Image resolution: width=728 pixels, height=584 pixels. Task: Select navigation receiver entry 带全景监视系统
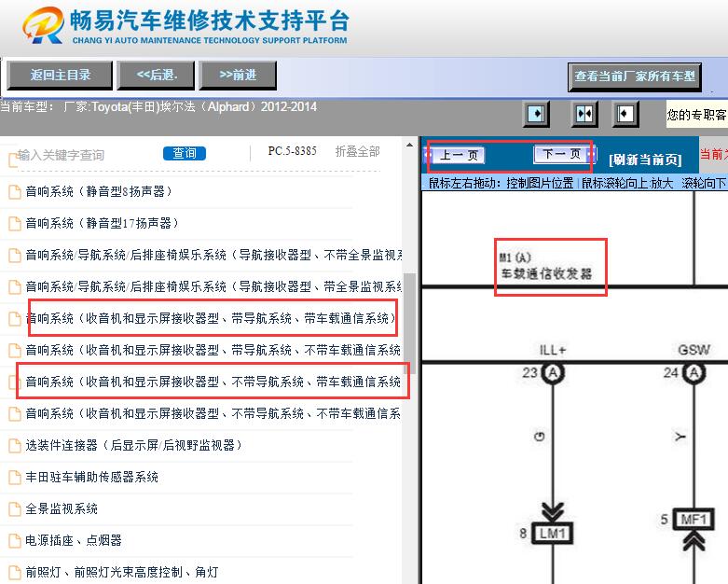click(x=213, y=286)
